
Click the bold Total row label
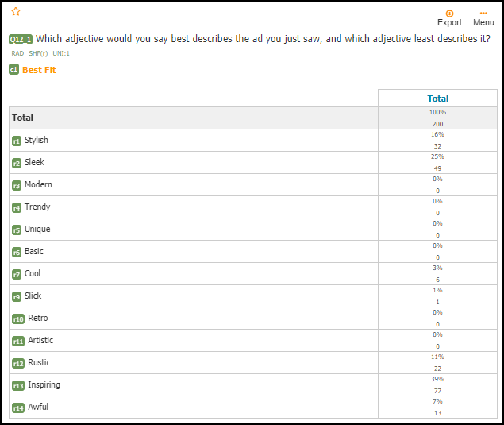[22, 118]
